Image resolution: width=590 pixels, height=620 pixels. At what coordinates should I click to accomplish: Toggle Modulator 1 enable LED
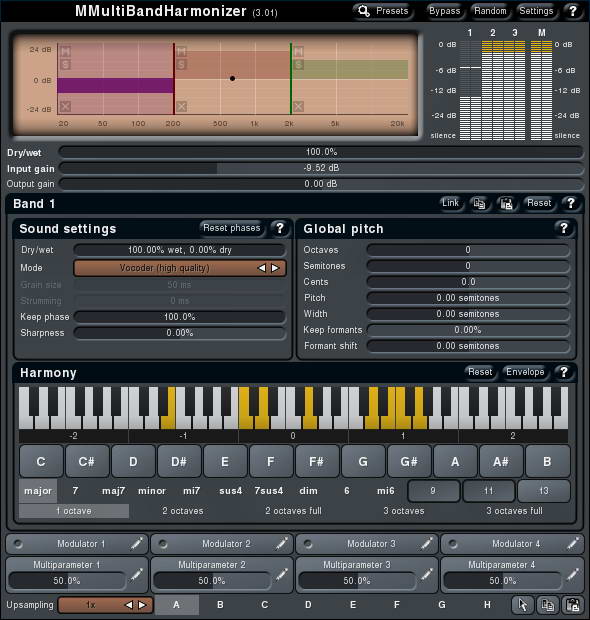[17, 544]
